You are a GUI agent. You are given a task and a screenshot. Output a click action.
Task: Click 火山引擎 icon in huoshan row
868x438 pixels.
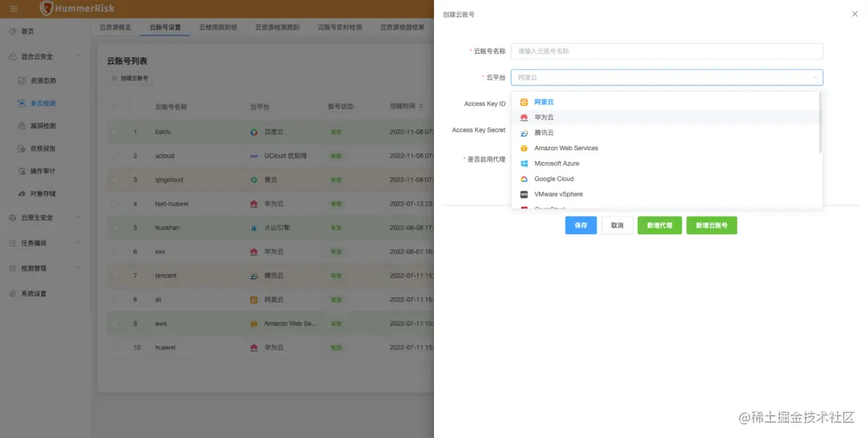tap(254, 228)
